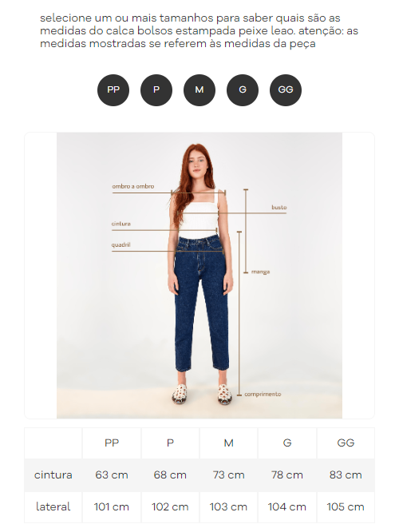The height and width of the screenshot is (532, 399).
Task: Select the P size circle
Action: 156,90
